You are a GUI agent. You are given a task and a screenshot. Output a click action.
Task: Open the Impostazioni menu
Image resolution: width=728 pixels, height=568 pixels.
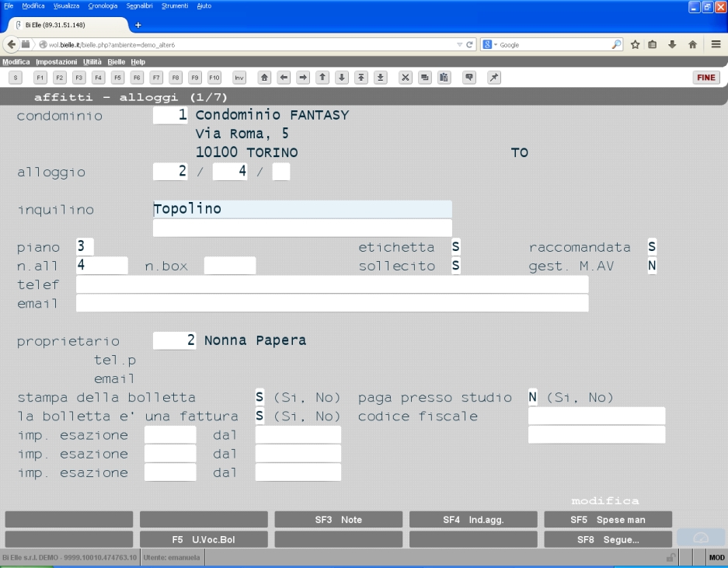(56, 61)
